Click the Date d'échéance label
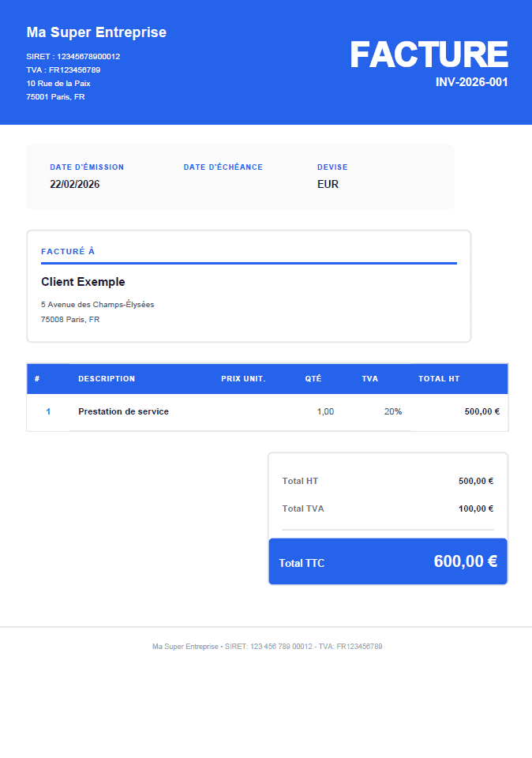 point(223,167)
